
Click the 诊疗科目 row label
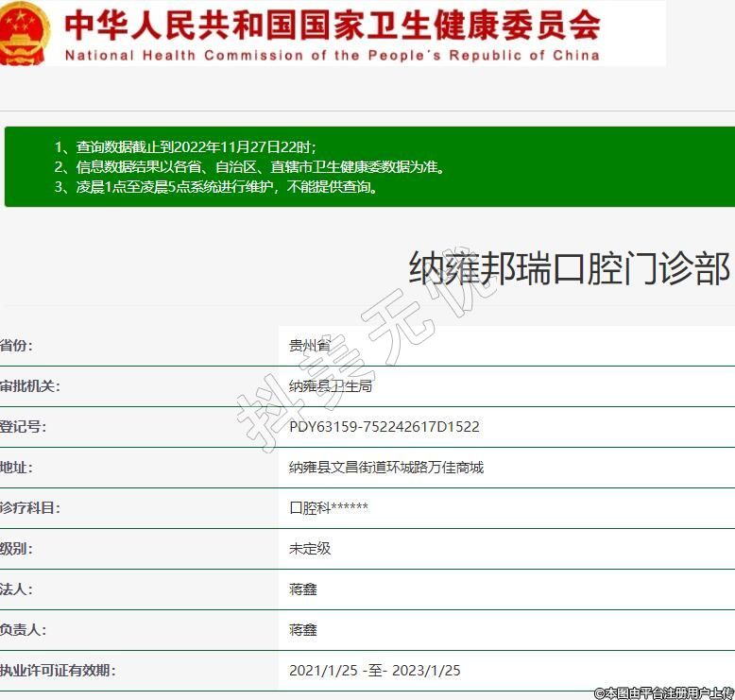(x=29, y=508)
